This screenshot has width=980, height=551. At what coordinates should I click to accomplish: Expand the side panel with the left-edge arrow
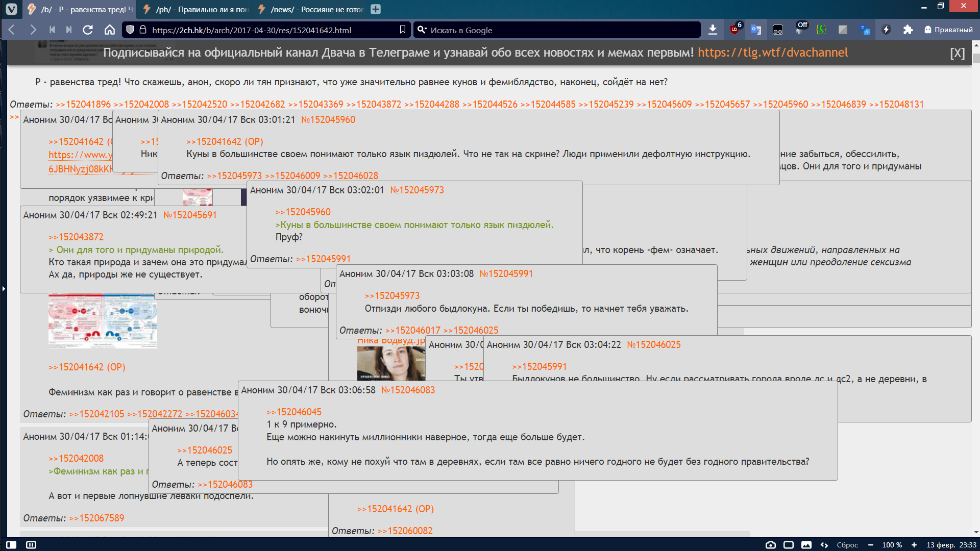pyautogui.click(x=4, y=289)
